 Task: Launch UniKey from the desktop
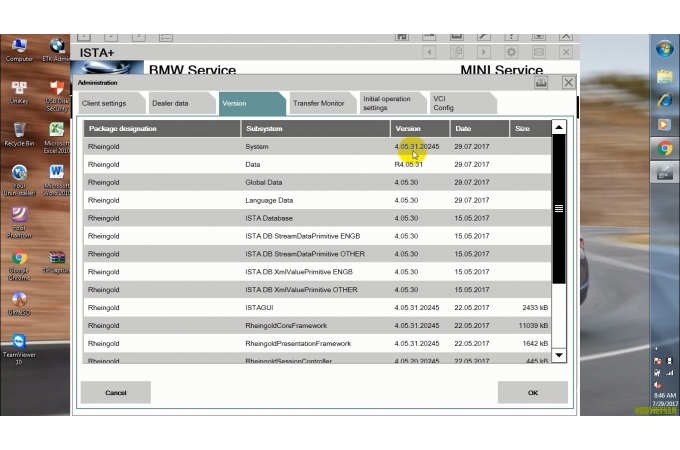pos(19,92)
